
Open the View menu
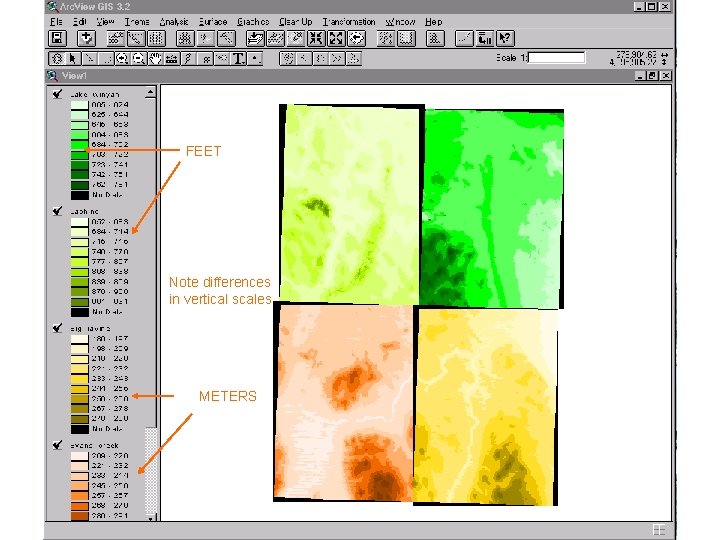point(105,22)
